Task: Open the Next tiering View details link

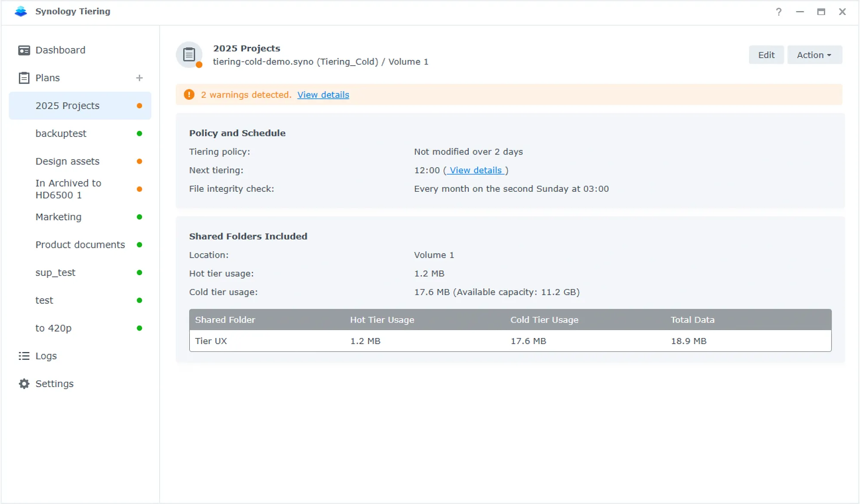Action: (476, 170)
